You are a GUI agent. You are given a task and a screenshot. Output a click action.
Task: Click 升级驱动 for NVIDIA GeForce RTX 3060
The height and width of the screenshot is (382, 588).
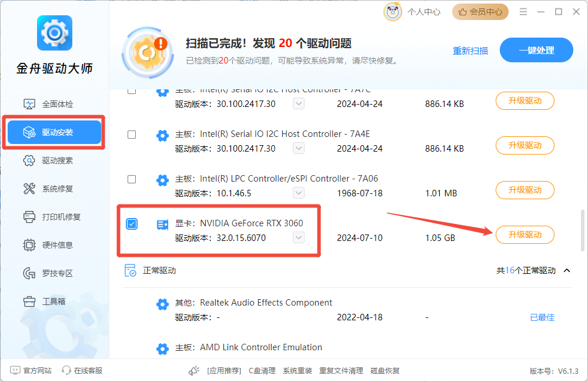pos(524,234)
